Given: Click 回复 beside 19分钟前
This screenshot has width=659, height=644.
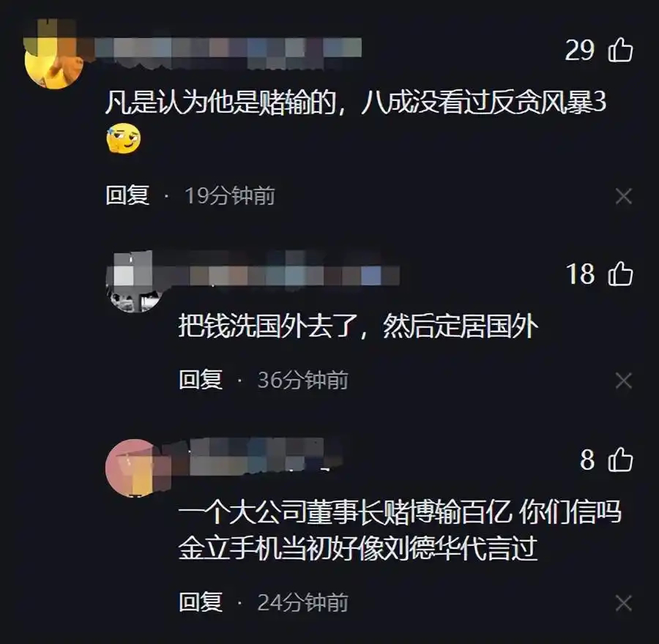Looking at the screenshot, I should point(127,195).
